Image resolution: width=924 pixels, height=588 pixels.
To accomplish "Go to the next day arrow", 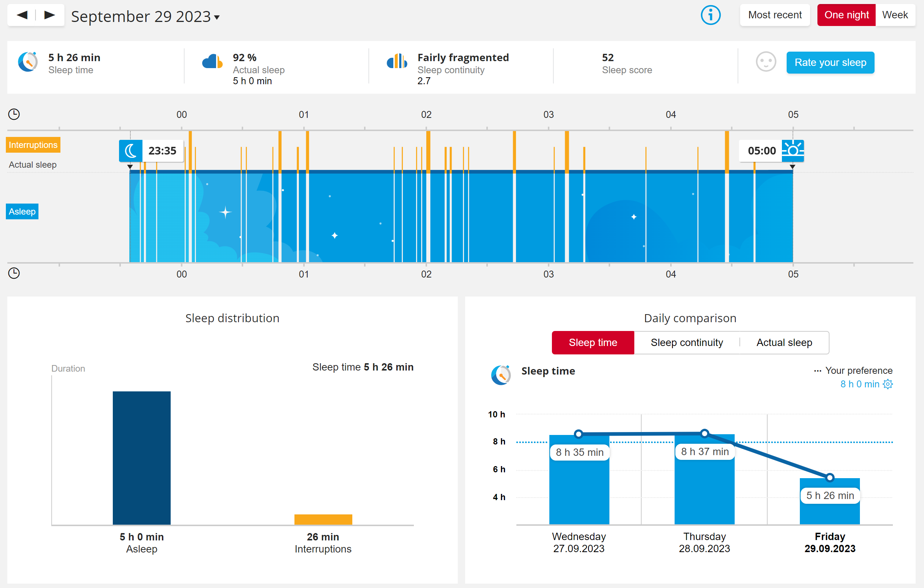I will pyautogui.click(x=49, y=15).
